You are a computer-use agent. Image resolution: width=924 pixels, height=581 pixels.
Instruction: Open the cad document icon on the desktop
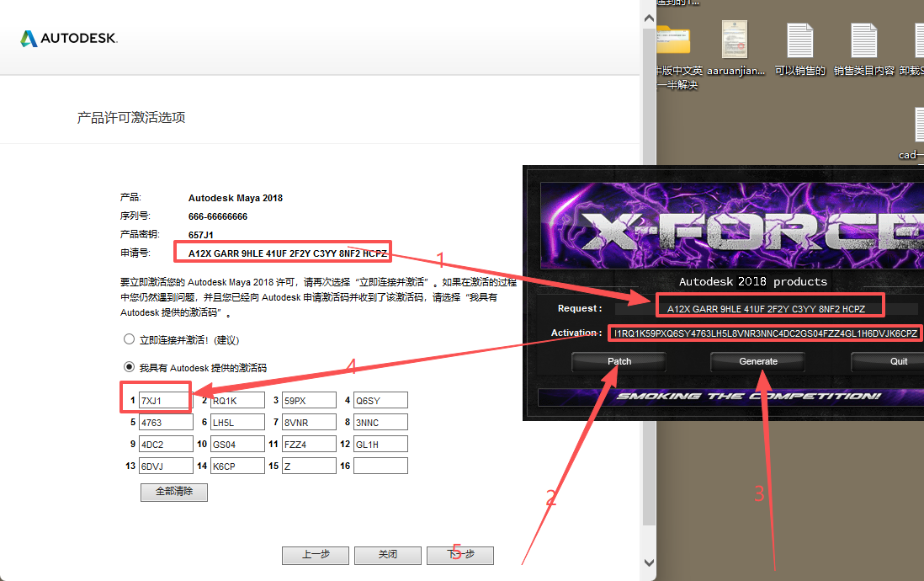tap(917, 126)
